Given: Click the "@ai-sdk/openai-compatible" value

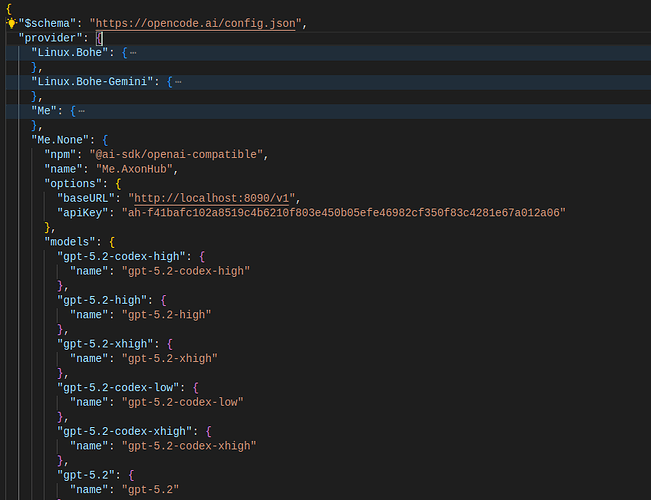Looking at the screenshot, I should point(176,154).
